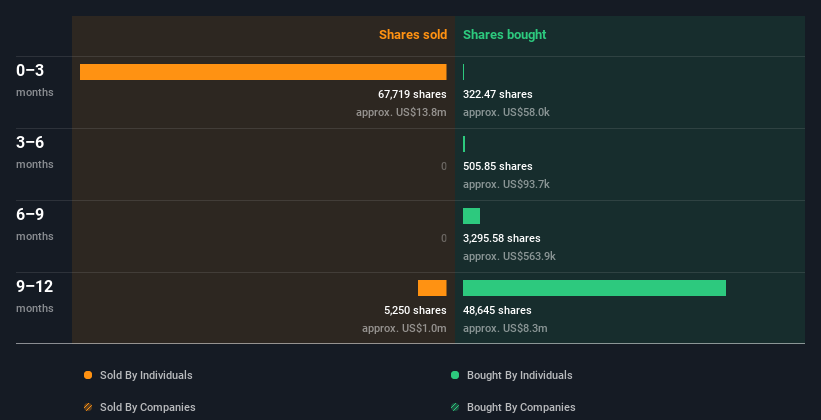This screenshot has height=420, width=821.
Task: Select the Sold By Individuals legend label
Action: click(146, 375)
